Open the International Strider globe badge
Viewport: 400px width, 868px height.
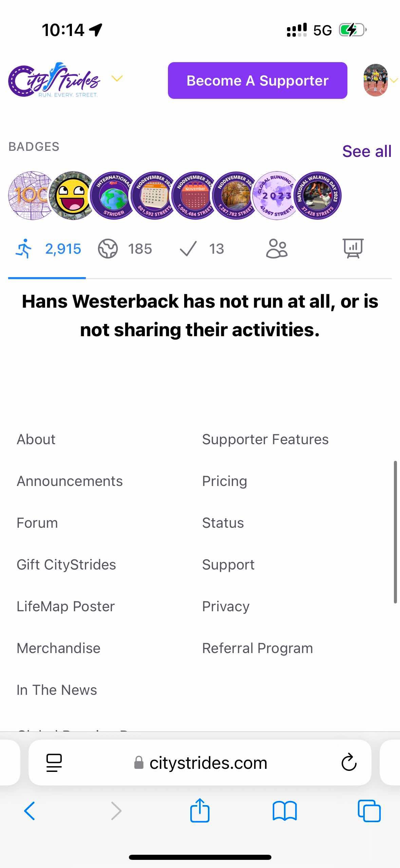pyautogui.click(x=114, y=196)
